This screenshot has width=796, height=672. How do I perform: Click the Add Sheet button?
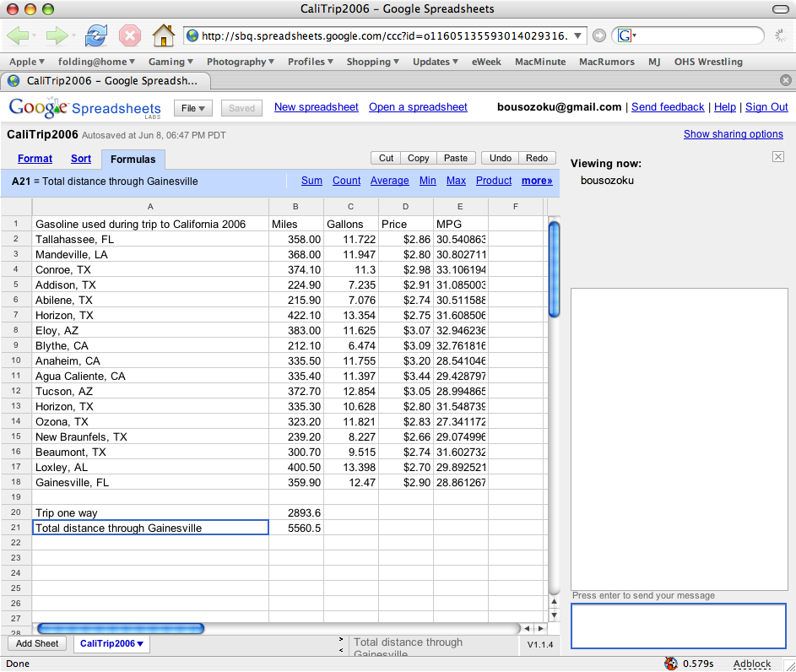[37, 643]
